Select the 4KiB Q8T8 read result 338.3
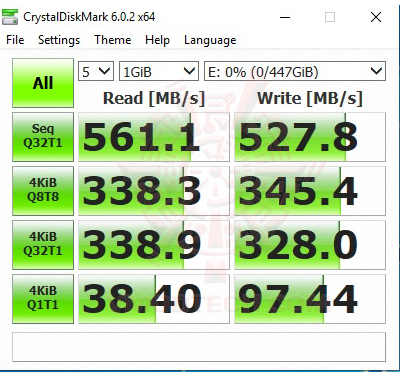This screenshot has height=372, width=400. [x=154, y=191]
